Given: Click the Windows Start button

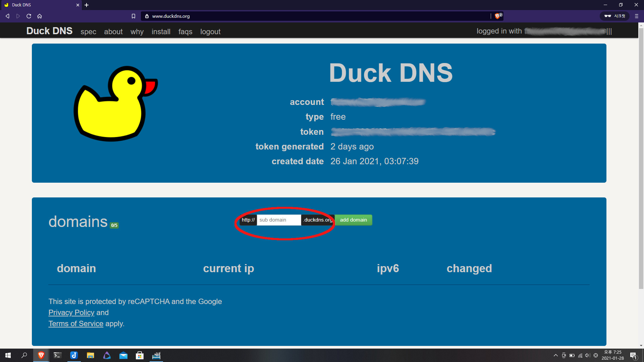Looking at the screenshot, I should pyautogui.click(x=8, y=355).
